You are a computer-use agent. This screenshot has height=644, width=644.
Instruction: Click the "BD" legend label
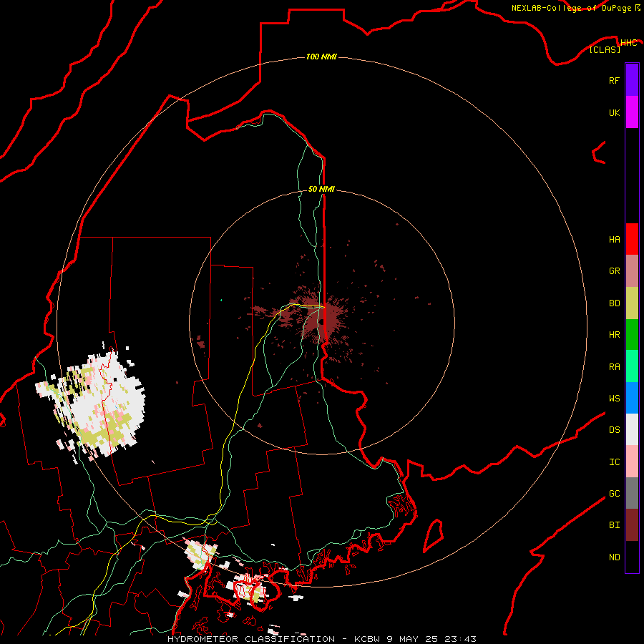click(x=614, y=303)
